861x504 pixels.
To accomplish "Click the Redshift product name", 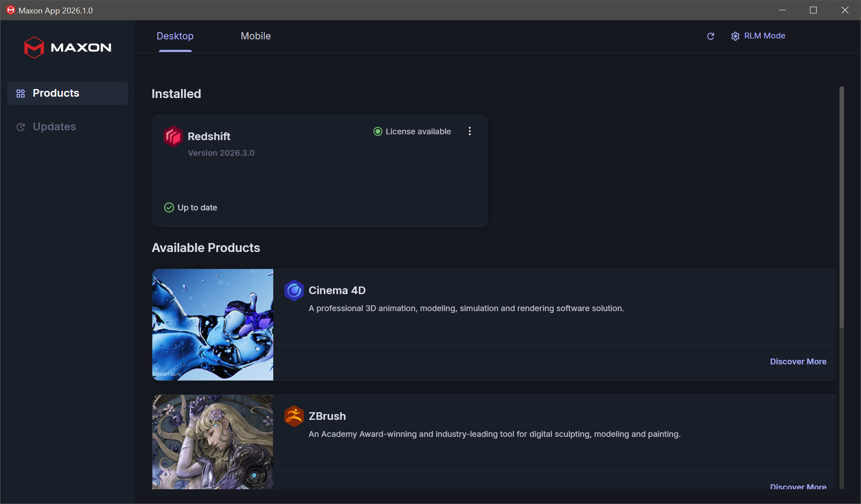I will coord(209,137).
